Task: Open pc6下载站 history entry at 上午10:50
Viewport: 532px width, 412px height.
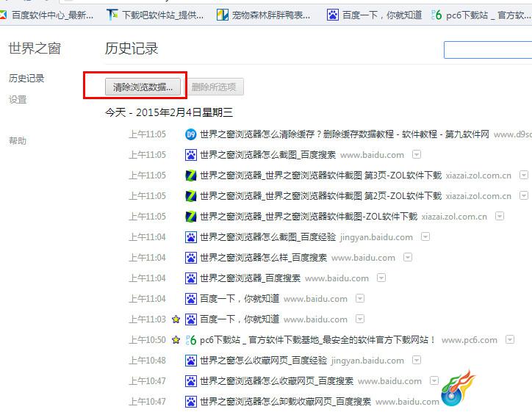Action: point(318,340)
